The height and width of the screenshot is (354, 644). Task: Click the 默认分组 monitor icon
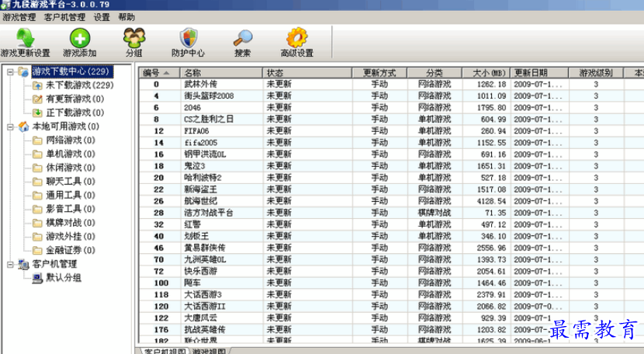click(37, 279)
